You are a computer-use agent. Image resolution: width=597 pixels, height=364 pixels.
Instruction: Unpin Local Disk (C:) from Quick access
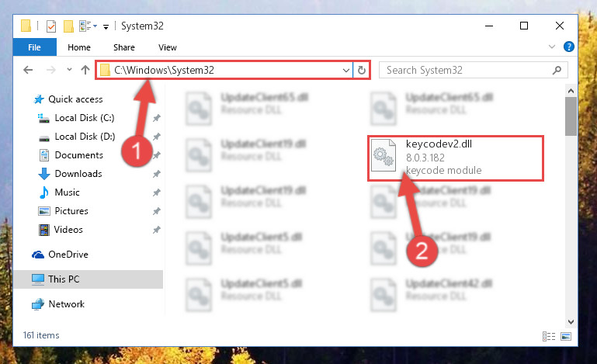click(157, 118)
